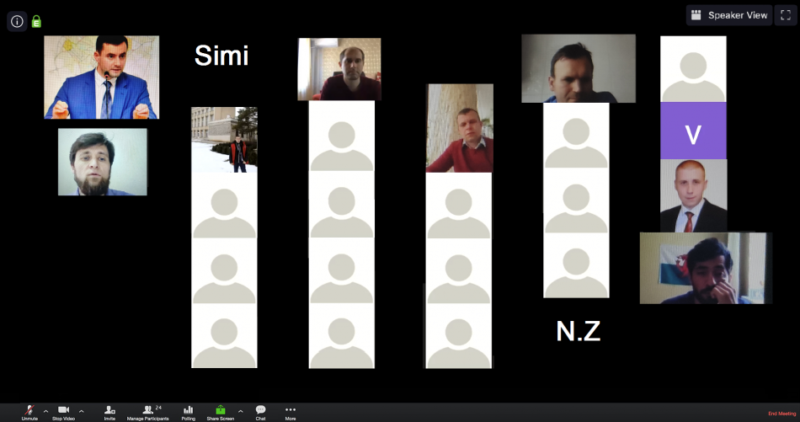Expand Share Screen options arrow
Screen dimensions: 800x422
pos(240,411)
